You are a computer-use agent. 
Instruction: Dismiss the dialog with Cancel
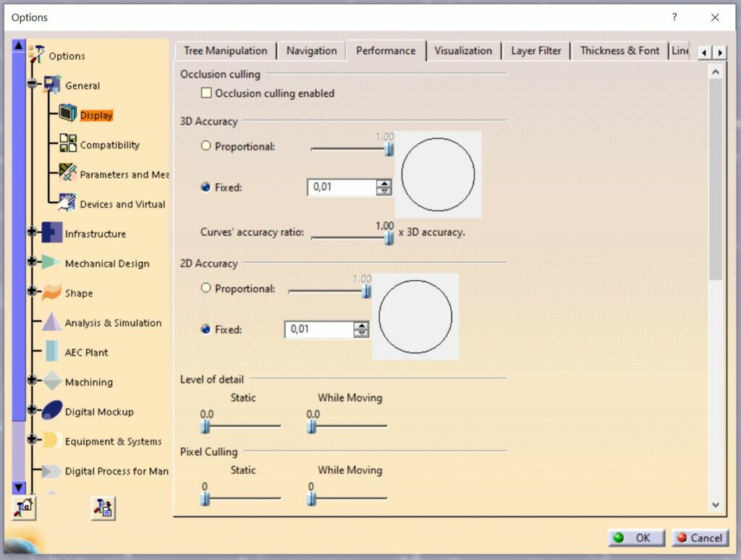pos(699,538)
